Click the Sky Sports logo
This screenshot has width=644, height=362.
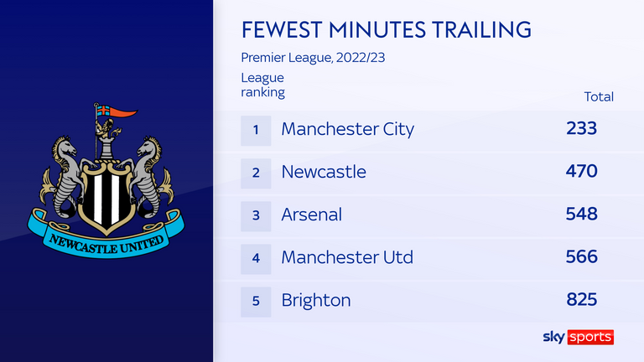tap(579, 337)
